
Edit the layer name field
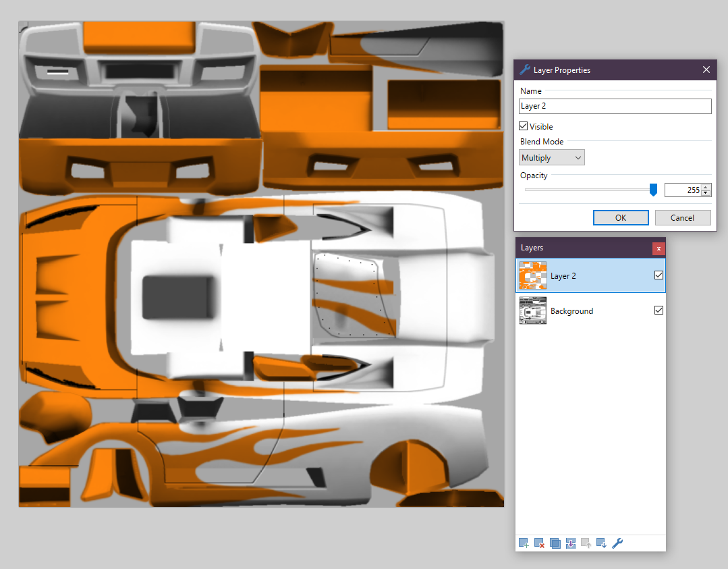pos(615,106)
